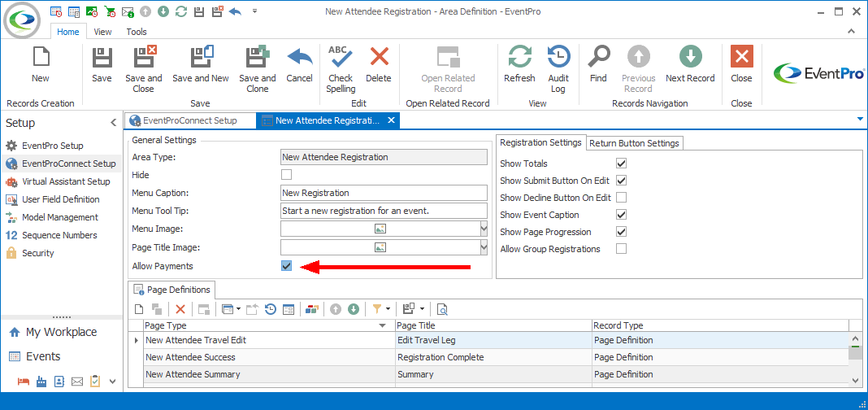Toggle the Hide checkbox
868x410 pixels.
pos(286,175)
